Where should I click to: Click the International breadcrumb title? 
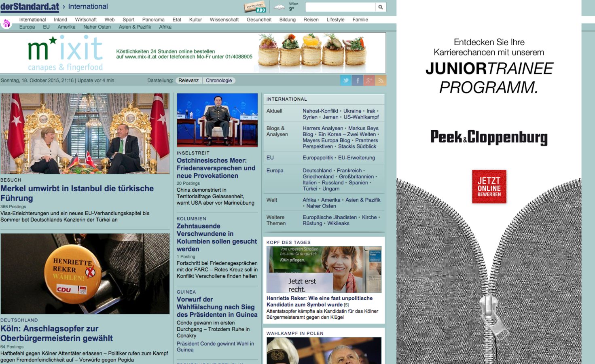point(88,6)
